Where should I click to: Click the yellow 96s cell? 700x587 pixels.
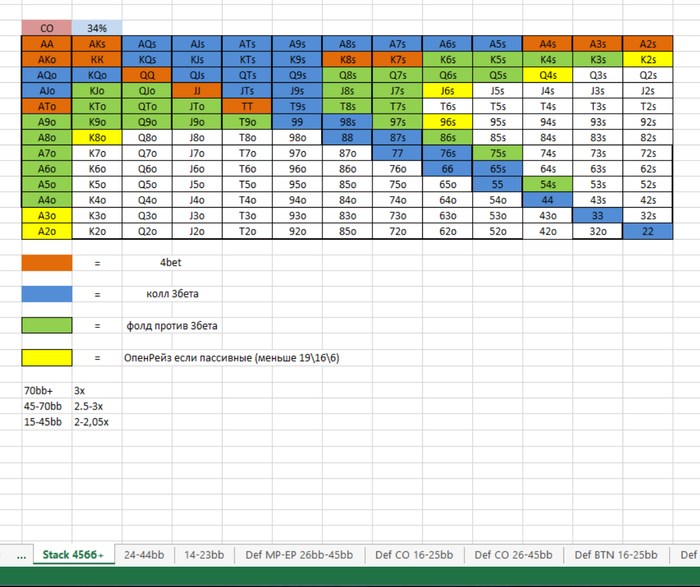[448, 122]
